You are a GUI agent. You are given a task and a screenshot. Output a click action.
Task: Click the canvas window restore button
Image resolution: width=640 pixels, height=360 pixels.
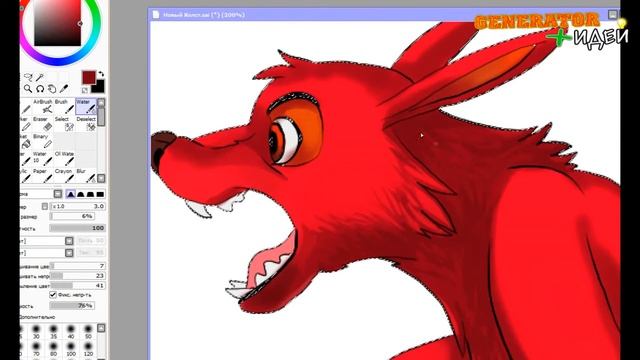pyautogui.click(x=613, y=15)
